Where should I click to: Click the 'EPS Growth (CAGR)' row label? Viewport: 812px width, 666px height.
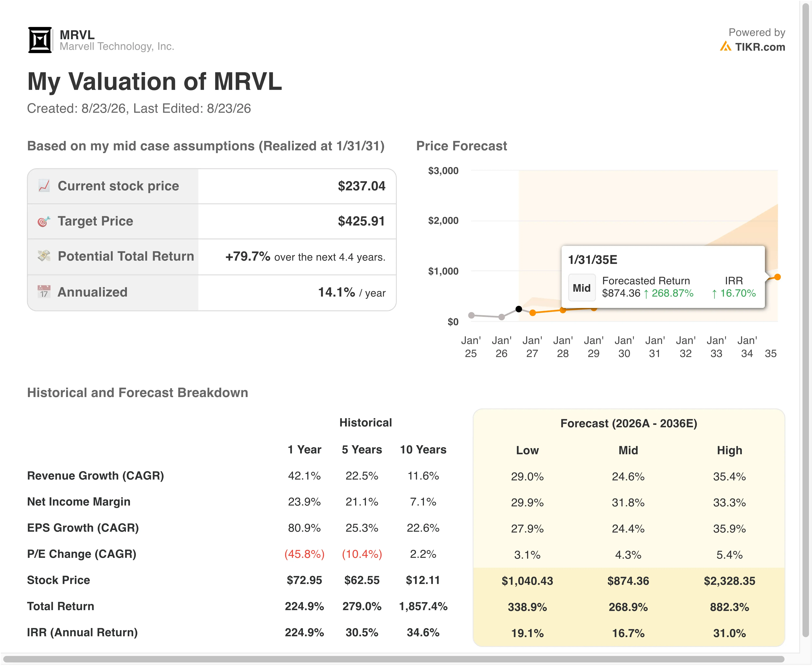[x=83, y=528]
